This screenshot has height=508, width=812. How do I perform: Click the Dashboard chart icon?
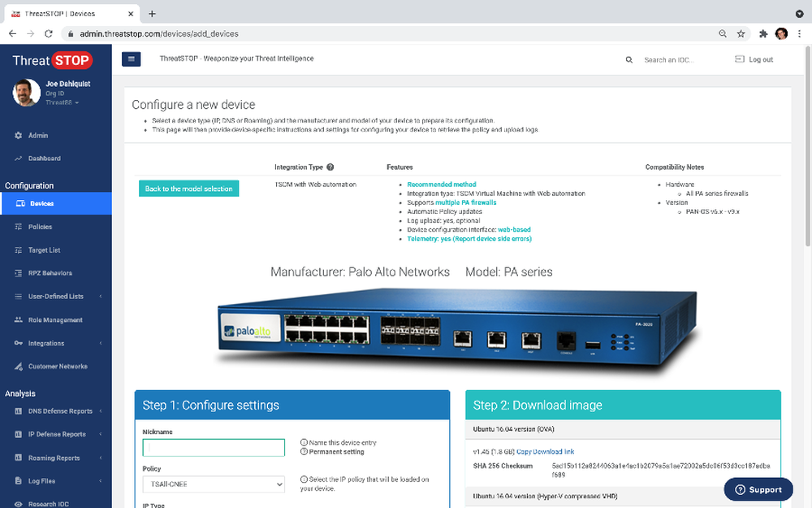(x=18, y=158)
